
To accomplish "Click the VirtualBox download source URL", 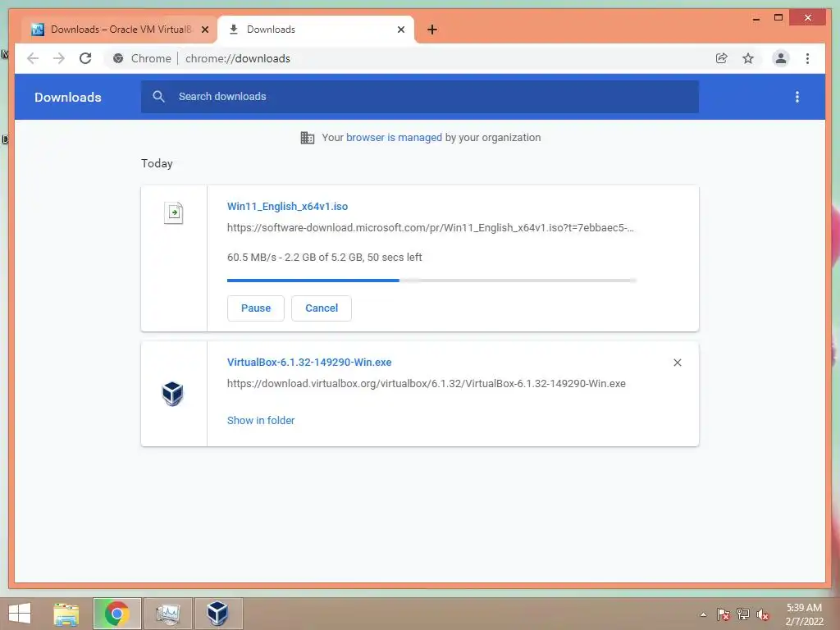I will pos(426,384).
